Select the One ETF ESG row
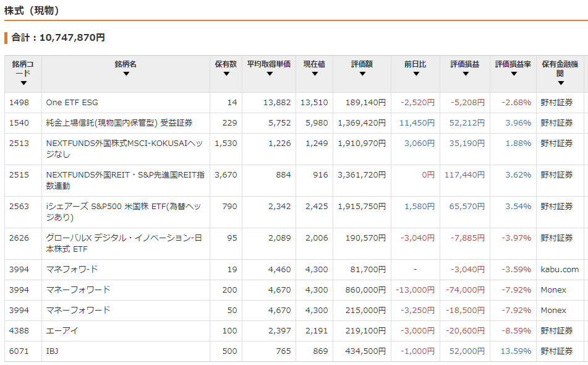The height and width of the screenshot is (365, 588). pos(294,103)
